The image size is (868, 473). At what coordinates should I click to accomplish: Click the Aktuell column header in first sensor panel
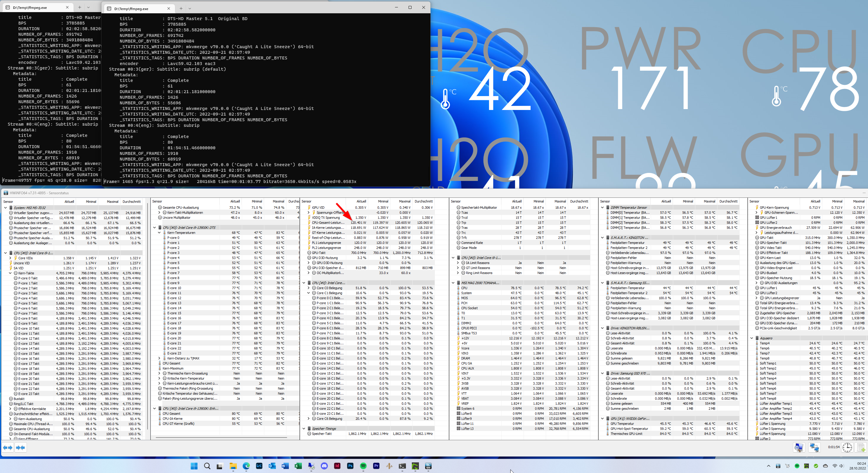click(x=69, y=201)
